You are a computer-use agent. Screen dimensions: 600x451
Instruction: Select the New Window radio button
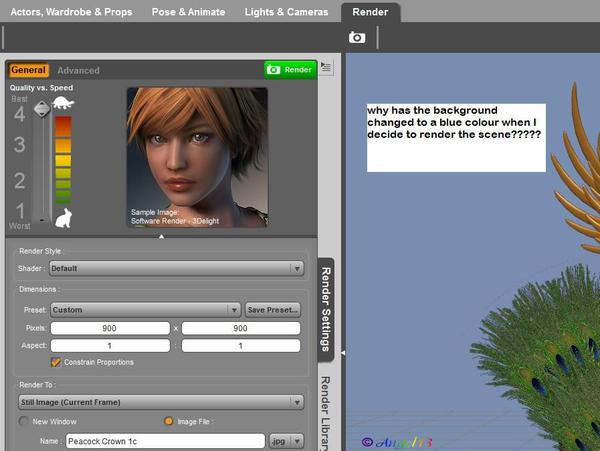pyautogui.click(x=23, y=421)
